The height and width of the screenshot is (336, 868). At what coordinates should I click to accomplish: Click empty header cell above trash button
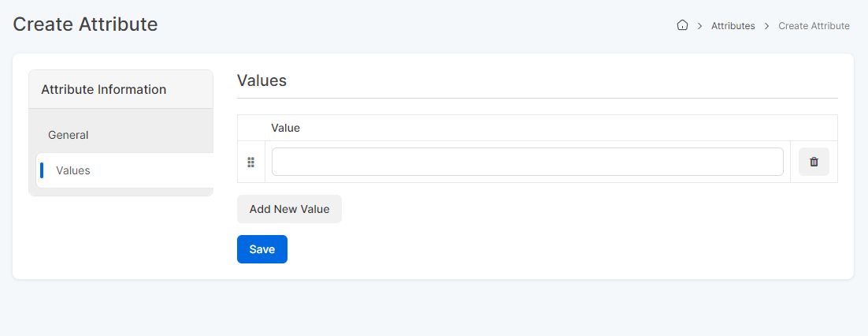(814, 128)
